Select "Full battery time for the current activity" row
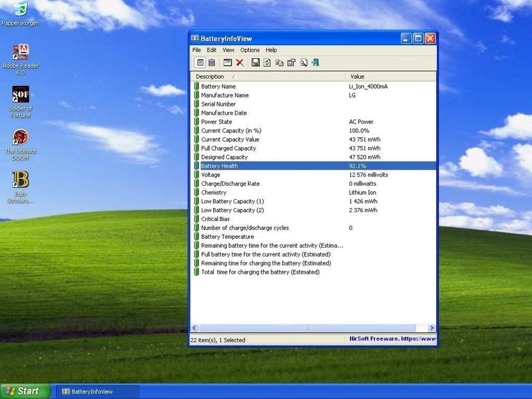This screenshot has width=532, height=399. coord(313,254)
